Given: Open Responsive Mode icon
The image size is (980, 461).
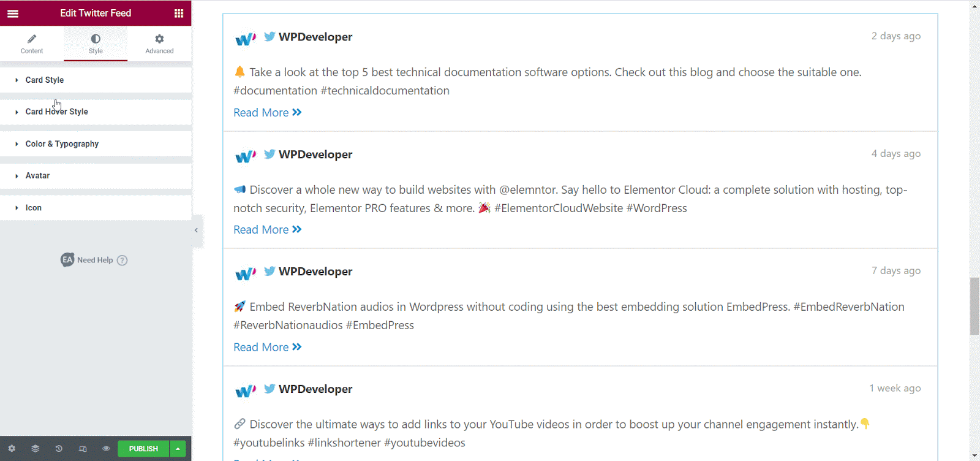Looking at the screenshot, I should pyautogui.click(x=83, y=449).
